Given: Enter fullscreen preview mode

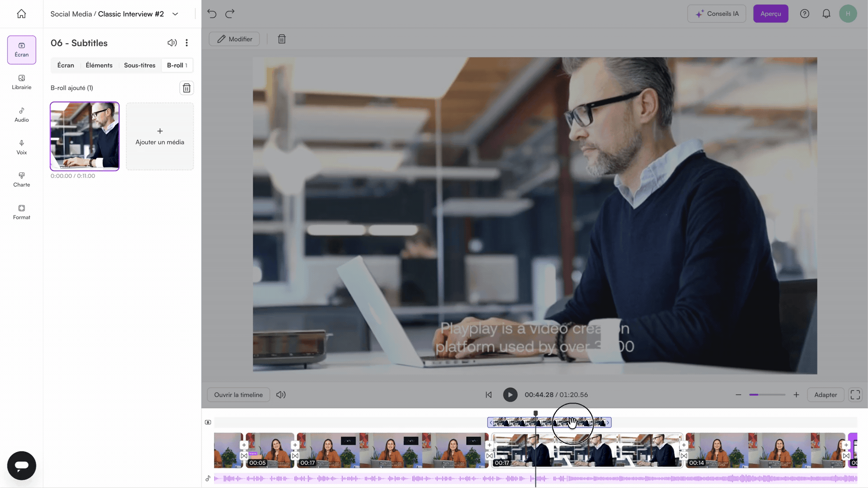Looking at the screenshot, I should tap(855, 394).
